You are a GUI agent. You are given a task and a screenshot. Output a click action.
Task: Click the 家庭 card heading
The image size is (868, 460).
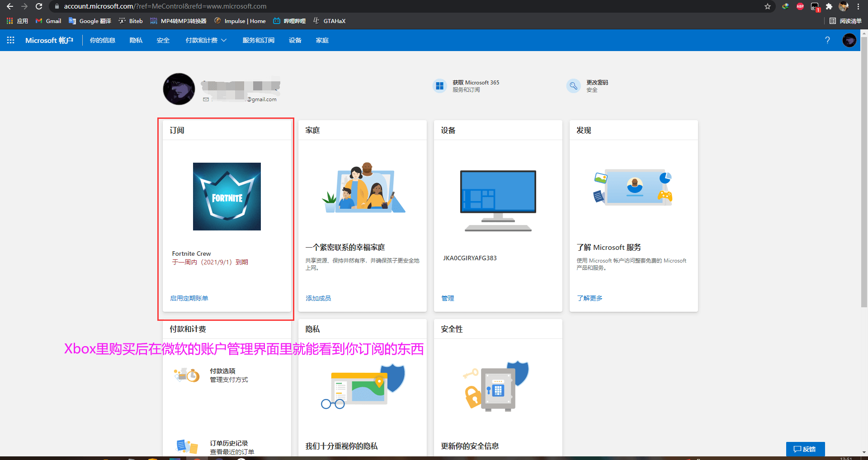point(312,130)
